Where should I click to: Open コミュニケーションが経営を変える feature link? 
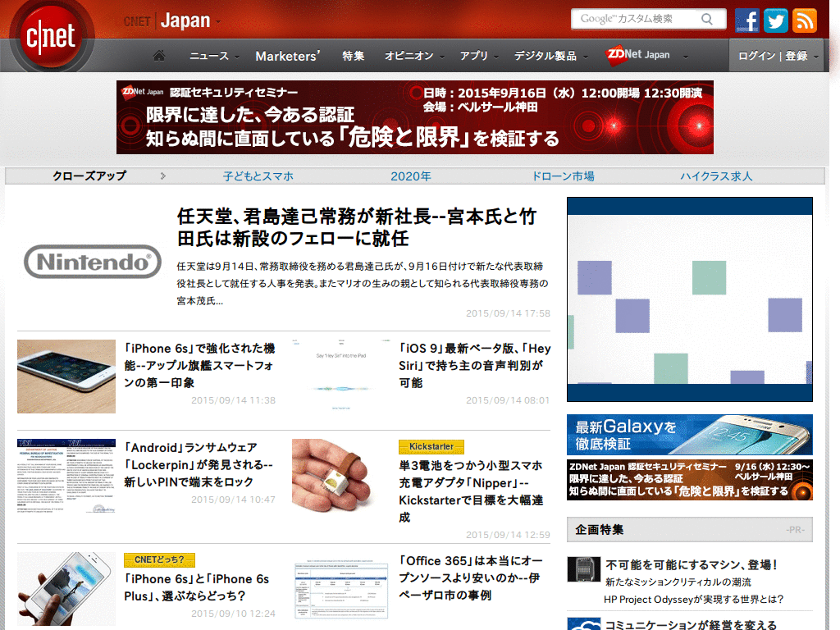pyautogui.click(x=691, y=624)
